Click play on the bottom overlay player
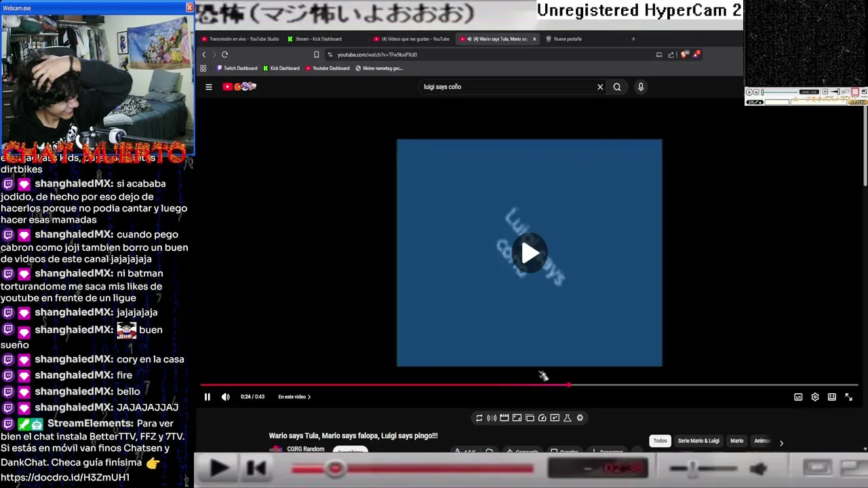This screenshot has width=868, height=488. pyautogui.click(x=218, y=468)
